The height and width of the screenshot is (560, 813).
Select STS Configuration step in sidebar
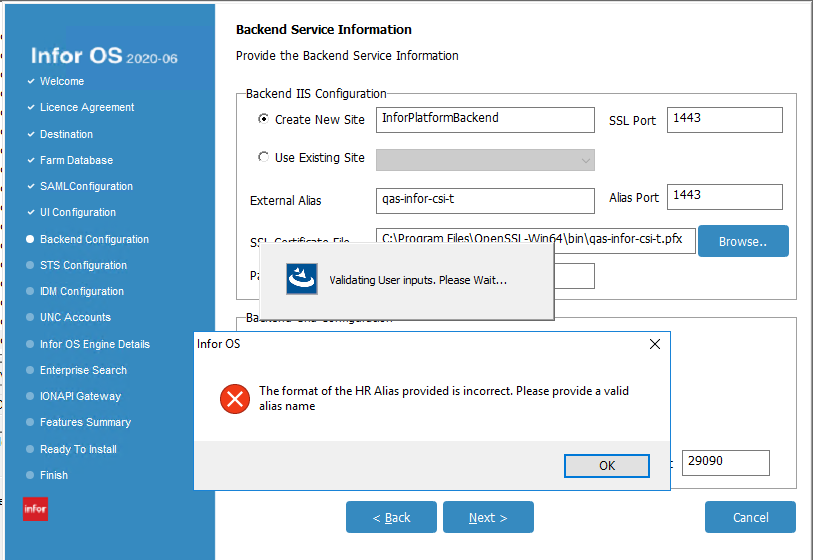pos(83,265)
